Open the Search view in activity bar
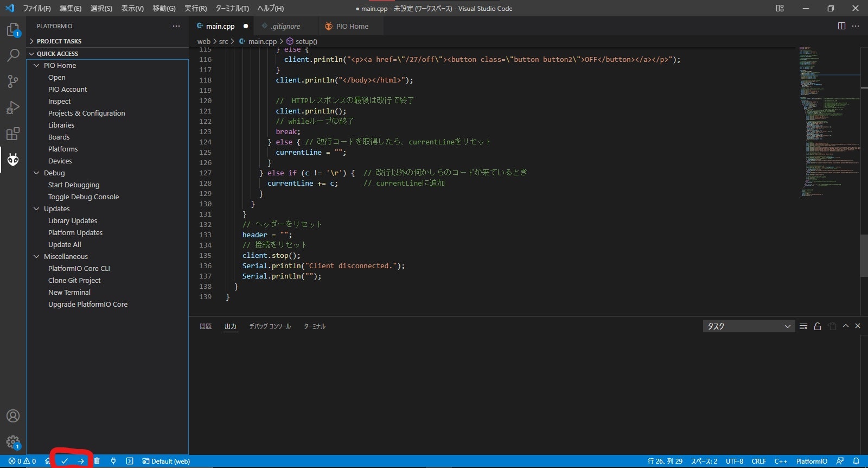 click(x=13, y=55)
